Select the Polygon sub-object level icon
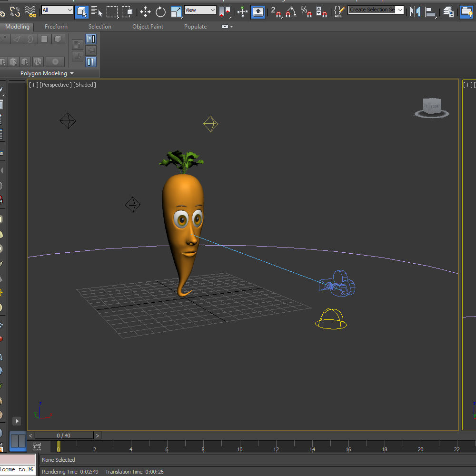The height and width of the screenshot is (476, 476). (x=44, y=39)
